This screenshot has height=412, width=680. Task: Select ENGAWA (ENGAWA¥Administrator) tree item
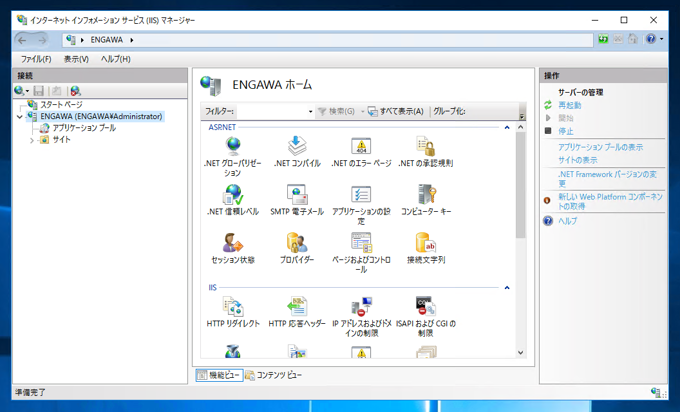pos(101,116)
